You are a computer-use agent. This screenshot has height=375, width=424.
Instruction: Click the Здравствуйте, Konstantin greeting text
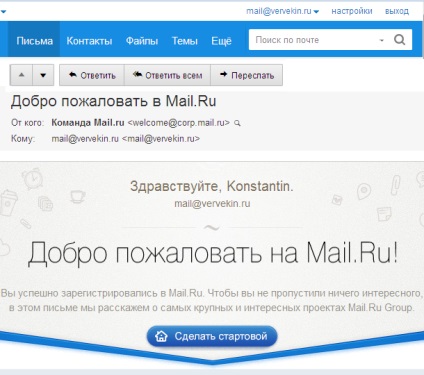click(212, 186)
